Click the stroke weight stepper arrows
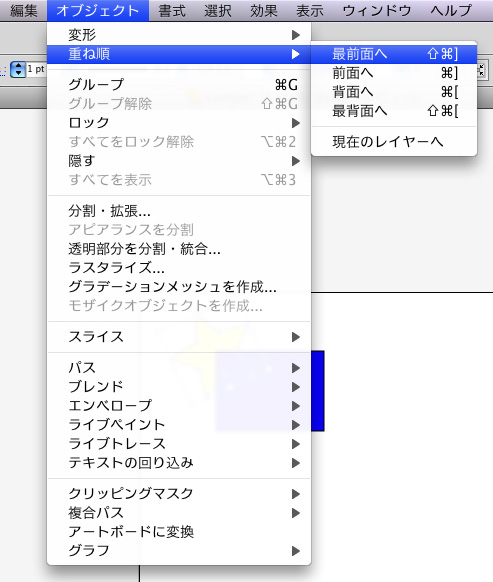Screen dimensions: 493x582 pos(18,69)
